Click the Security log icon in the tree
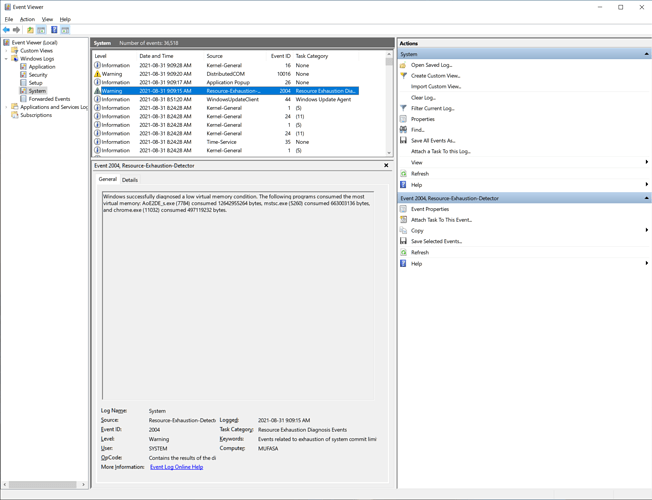Image resolution: width=652 pixels, height=500 pixels. [23, 74]
